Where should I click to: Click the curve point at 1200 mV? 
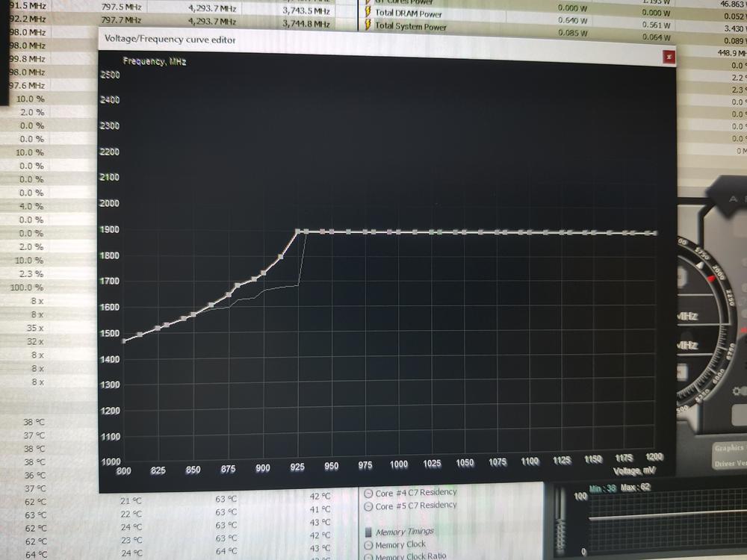pos(655,233)
